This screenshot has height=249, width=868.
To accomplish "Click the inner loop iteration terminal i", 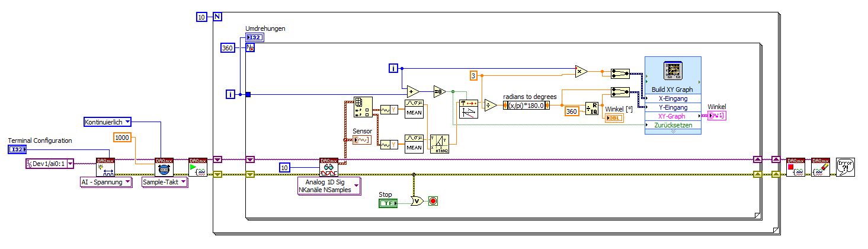I will click(393, 68).
